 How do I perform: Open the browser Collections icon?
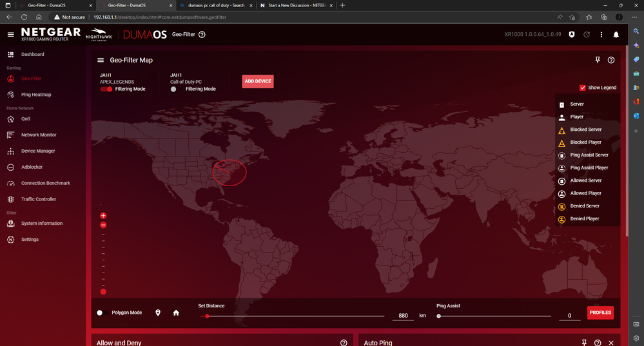click(x=604, y=17)
